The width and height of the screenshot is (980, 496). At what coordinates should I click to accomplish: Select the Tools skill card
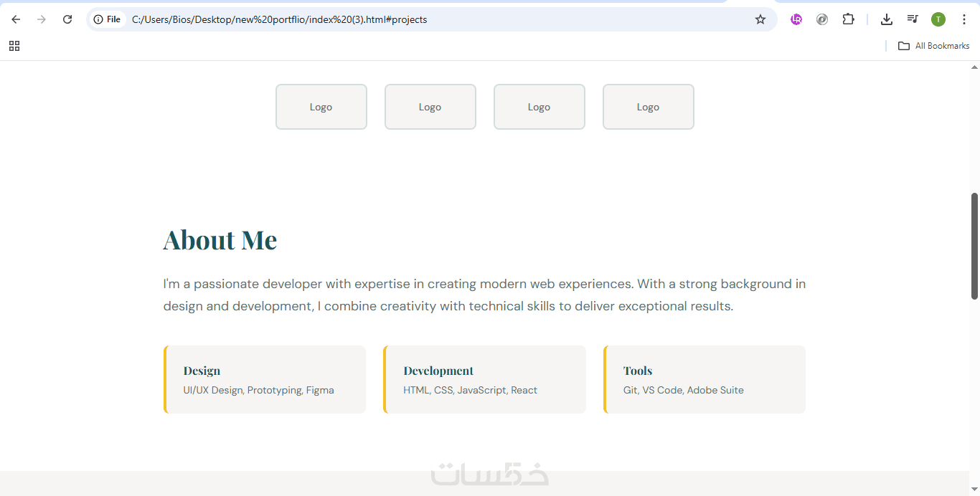tap(705, 380)
